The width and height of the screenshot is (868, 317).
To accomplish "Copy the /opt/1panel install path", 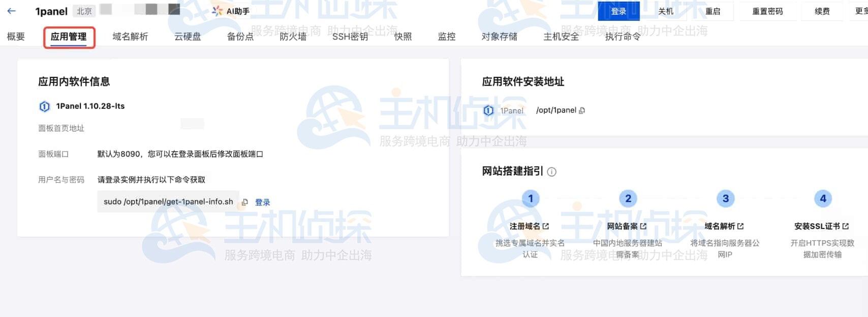I will coord(582,110).
